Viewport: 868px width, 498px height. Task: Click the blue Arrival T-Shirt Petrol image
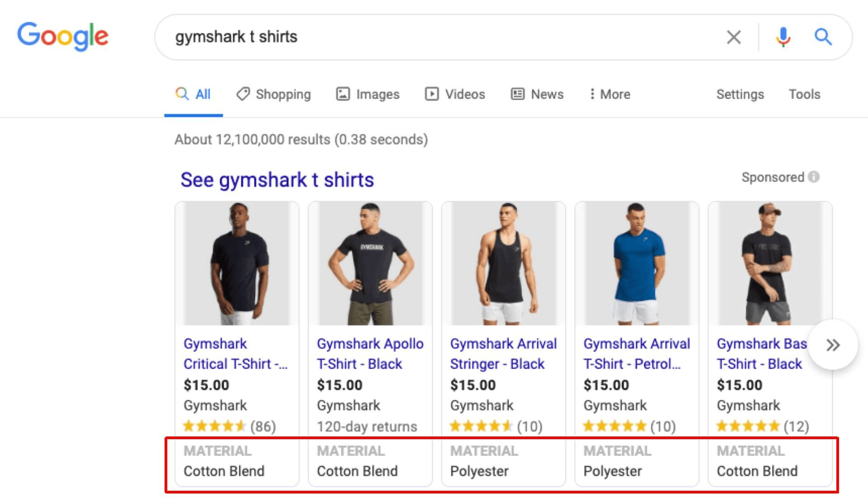(637, 264)
